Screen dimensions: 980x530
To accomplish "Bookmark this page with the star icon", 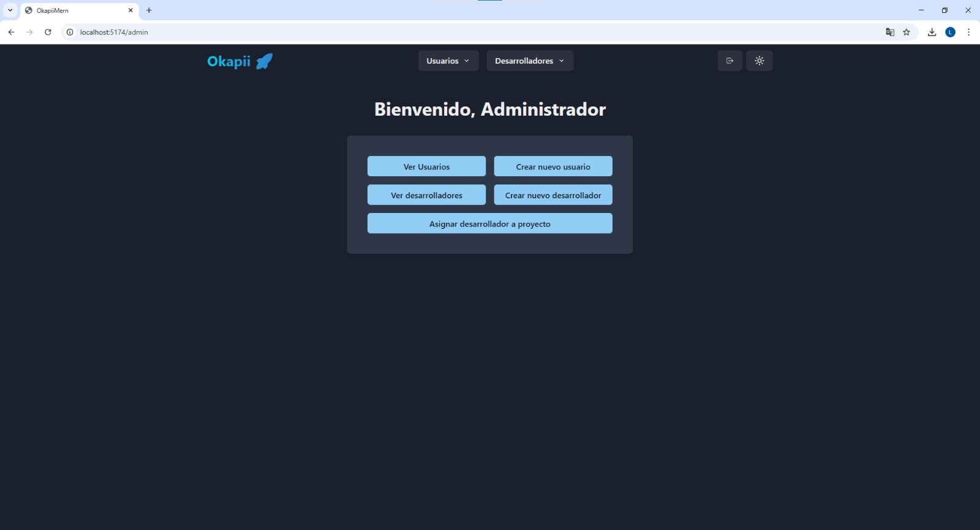I will click(x=907, y=32).
